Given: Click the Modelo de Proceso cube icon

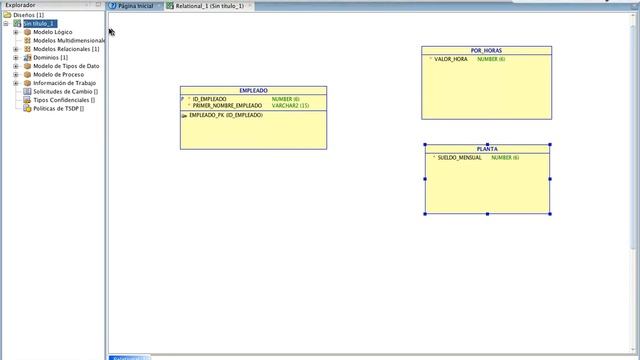Looking at the screenshot, I should point(27,75).
